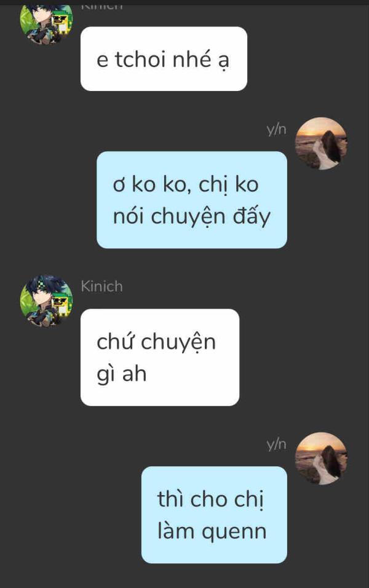This screenshot has width=369, height=588.
Task: Tap the pixel dragon in top Kinich avatar
Action: 62,24
